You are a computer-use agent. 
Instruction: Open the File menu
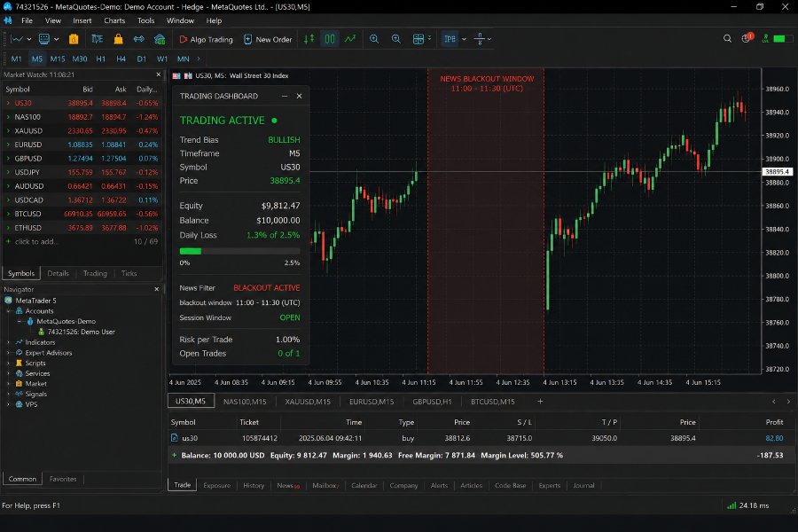pos(27,21)
